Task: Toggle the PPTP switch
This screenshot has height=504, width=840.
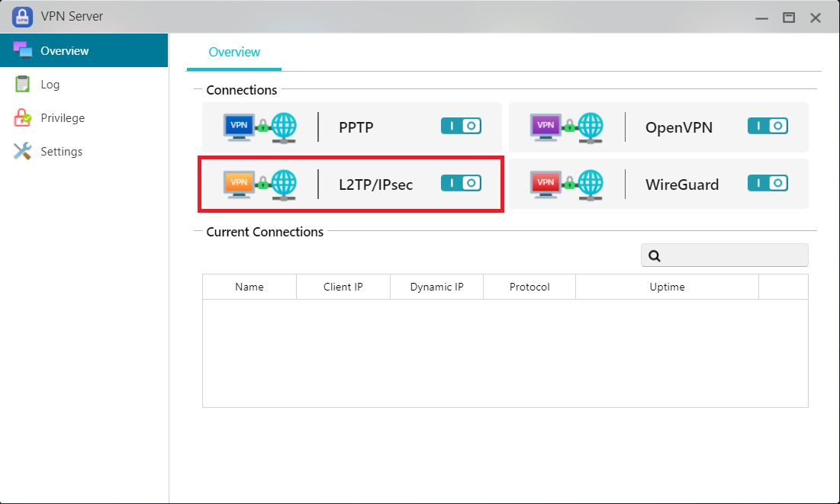Action: [x=462, y=126]
